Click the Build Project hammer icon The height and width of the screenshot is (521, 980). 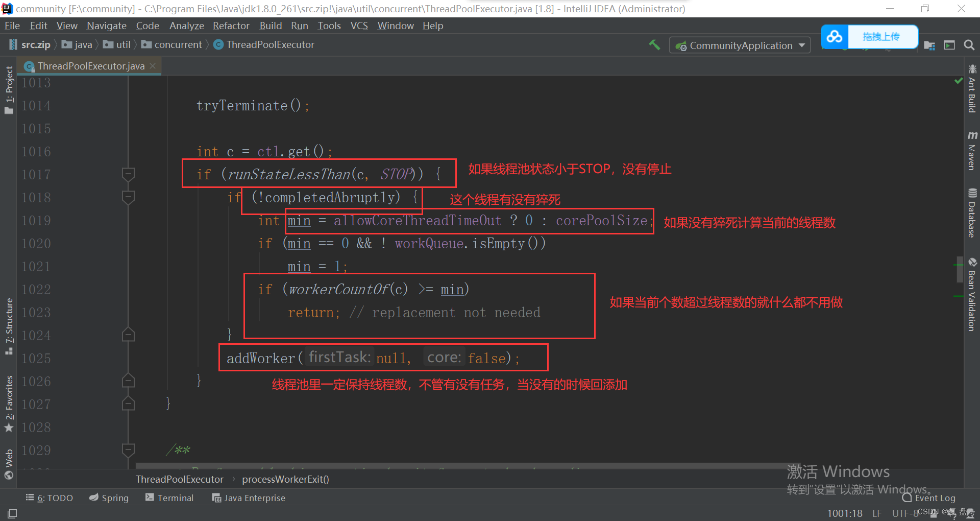654,45
